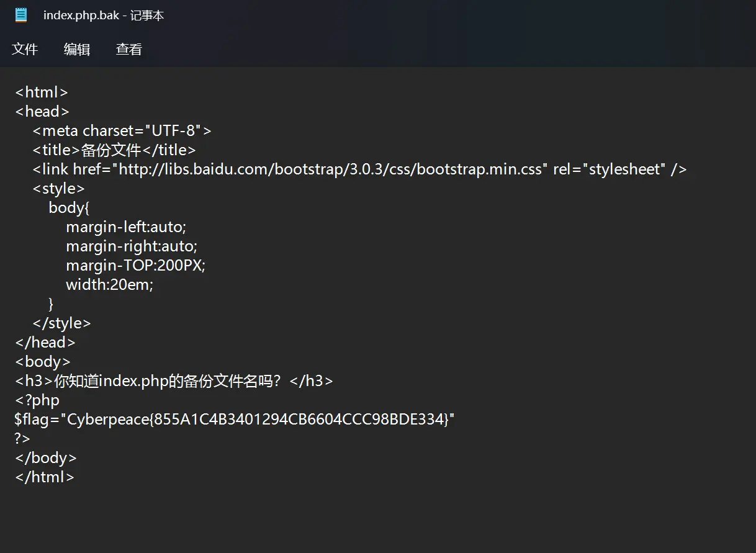
Task: Open the 编辑 menu
Action: coord(77,49)
